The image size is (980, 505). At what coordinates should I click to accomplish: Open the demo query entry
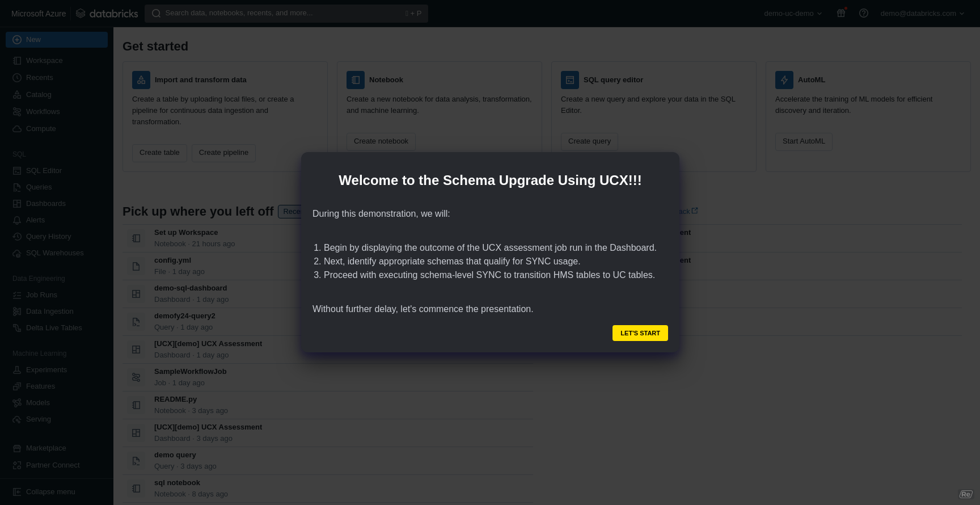click(328, 461)
